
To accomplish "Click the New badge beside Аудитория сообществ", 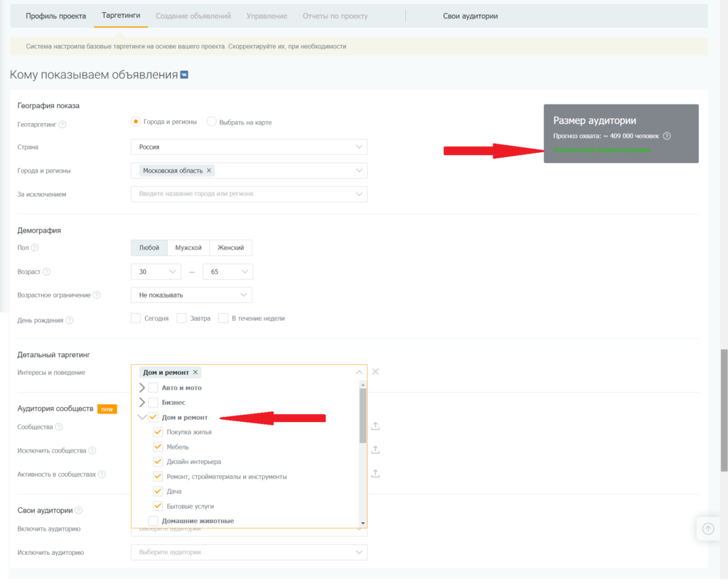I will [107, 409].
